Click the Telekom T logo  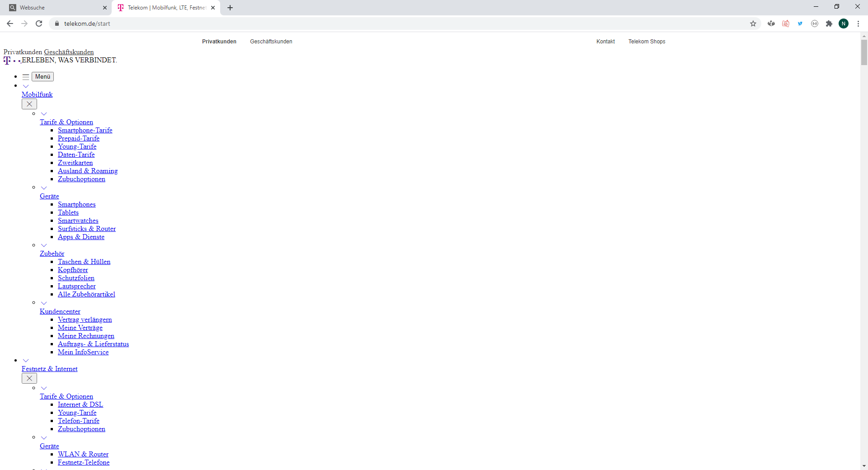pyautogui.click(x=7, y=60)
